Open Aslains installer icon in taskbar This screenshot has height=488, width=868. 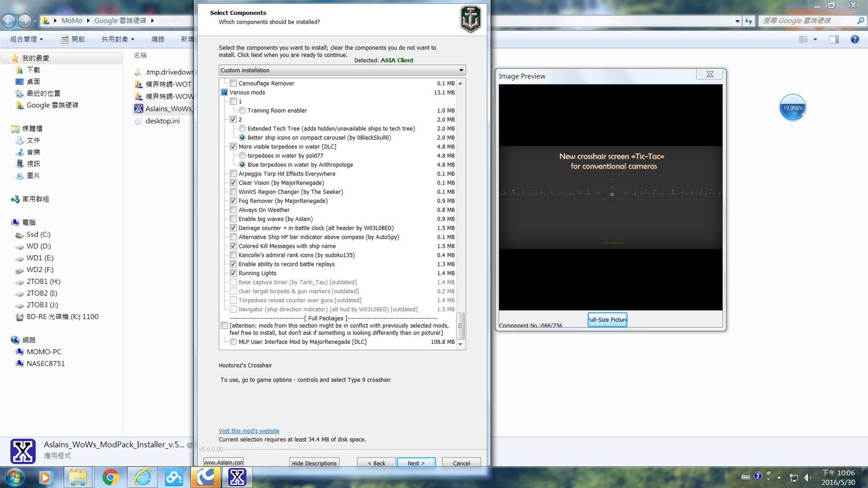pos(237,477)
